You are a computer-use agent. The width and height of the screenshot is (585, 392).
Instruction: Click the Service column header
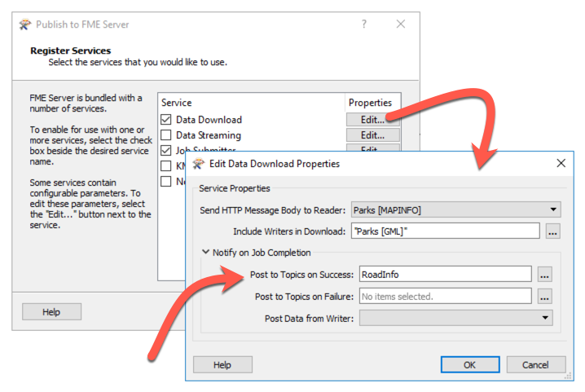pos(177,103)
